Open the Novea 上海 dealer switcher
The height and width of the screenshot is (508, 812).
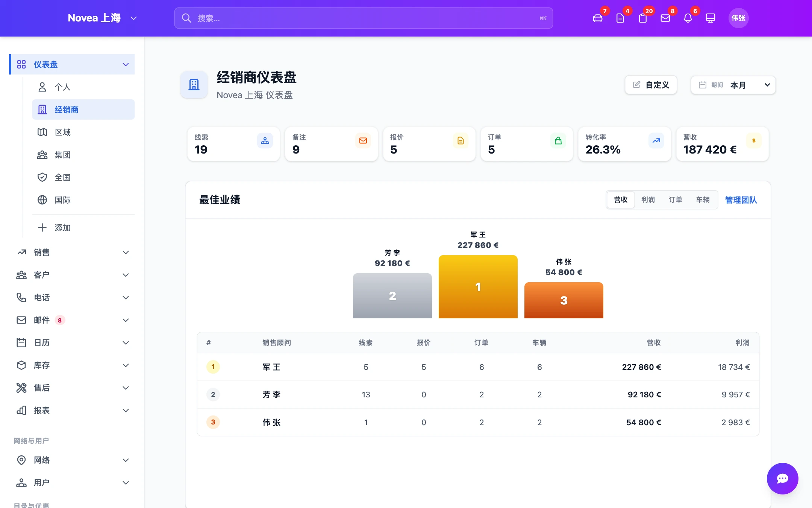(102, 18)
